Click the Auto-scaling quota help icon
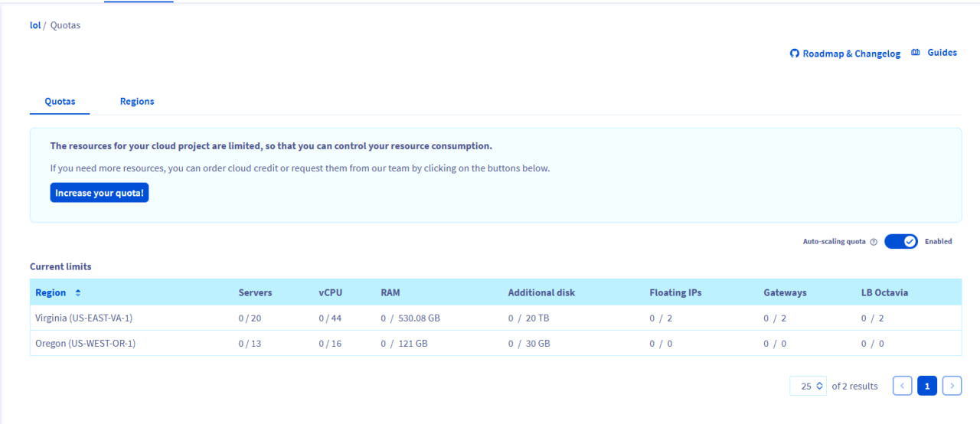Screen dimensions: 980x424 (x=874, y=242)
